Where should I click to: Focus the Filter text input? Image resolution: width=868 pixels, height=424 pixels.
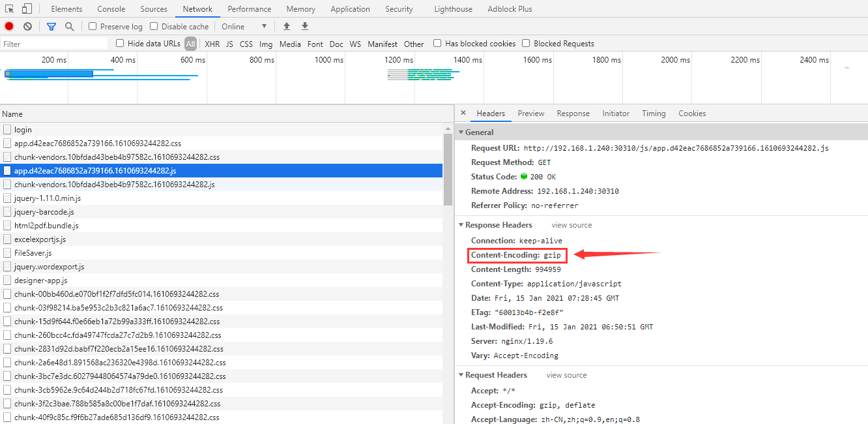[54, 44]
